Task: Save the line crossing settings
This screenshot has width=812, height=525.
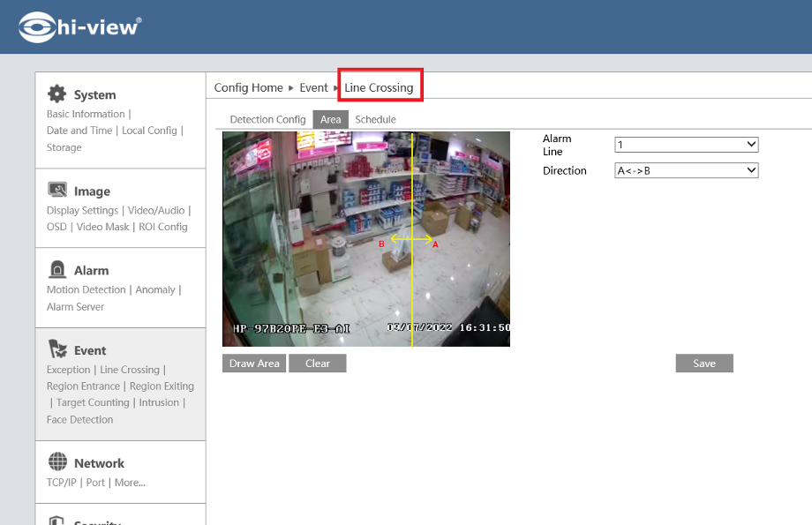Action: [x=703, y=364]
